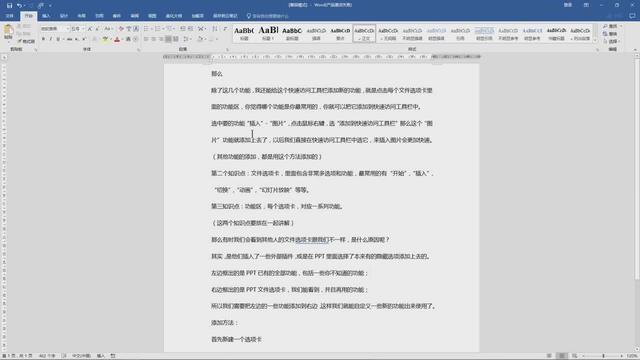Toggle Show/Hide paragraph marks
Viewport: 640px width, 360px height.
[x=225, y=29]
